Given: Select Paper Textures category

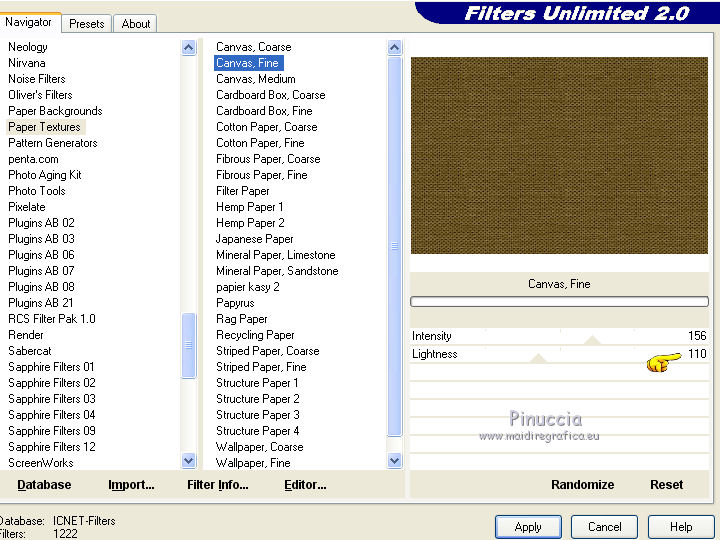Looking at the screenshot, I should (x=45, y=127).
